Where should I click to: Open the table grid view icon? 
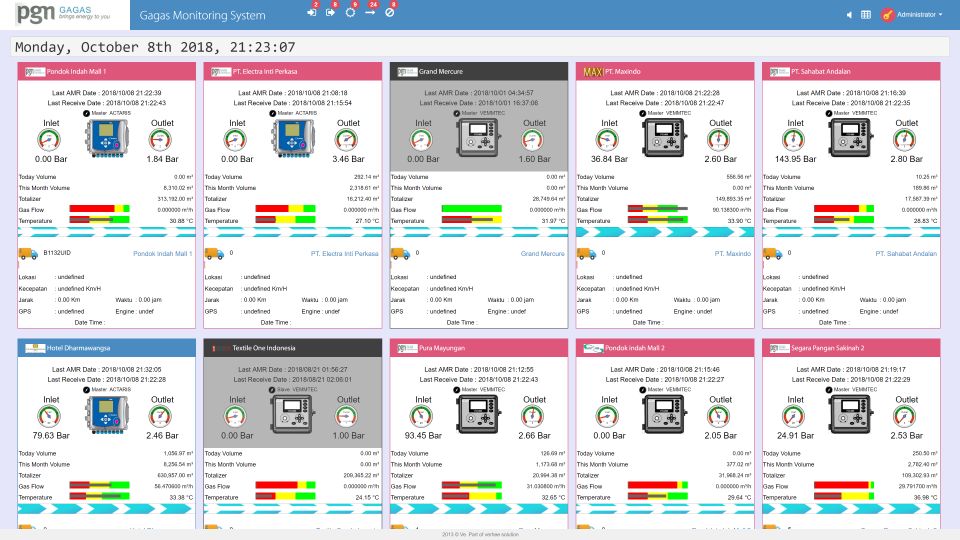(x=866, y=15)
